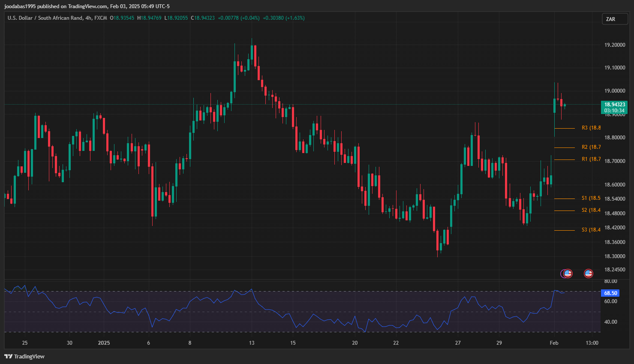Click the 13:00 label on the time axis
Image resolution: width=634 pixels, height=364 pixels.
pos(592,343)
